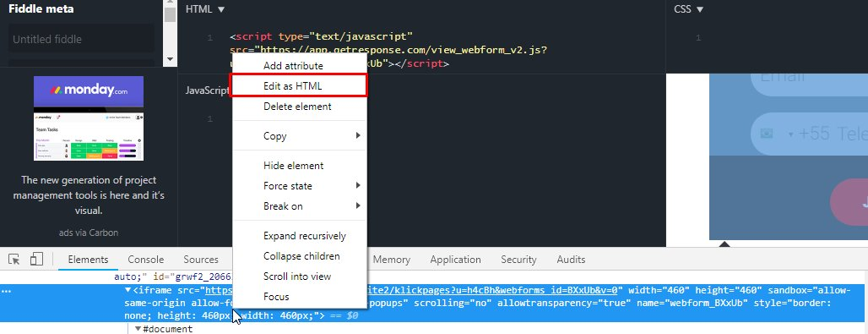Switch to the Console tab
The height and width of the screenshot is (334, 868).
click(x=145, y=259)
